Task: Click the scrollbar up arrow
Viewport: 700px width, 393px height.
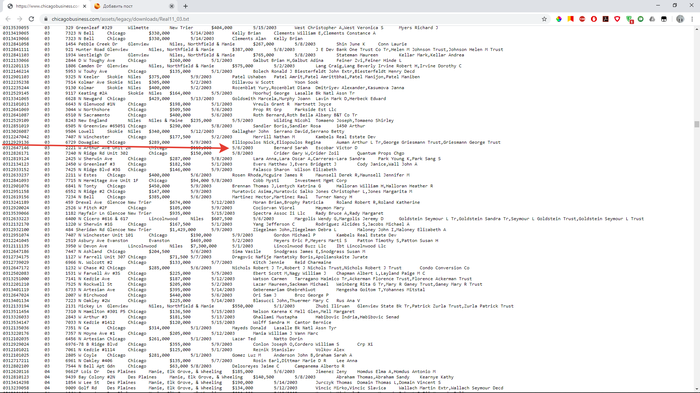Action: point(696,29)
